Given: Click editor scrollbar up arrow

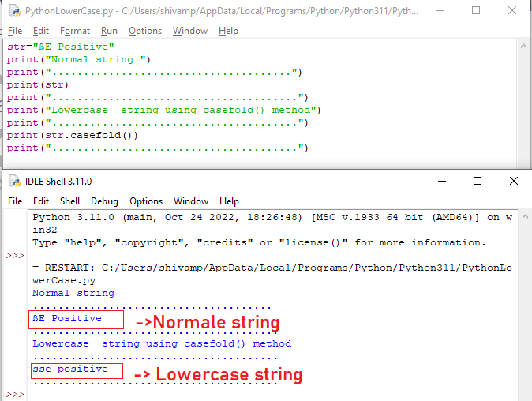Looking at the screenshot, I should [523, 46].
